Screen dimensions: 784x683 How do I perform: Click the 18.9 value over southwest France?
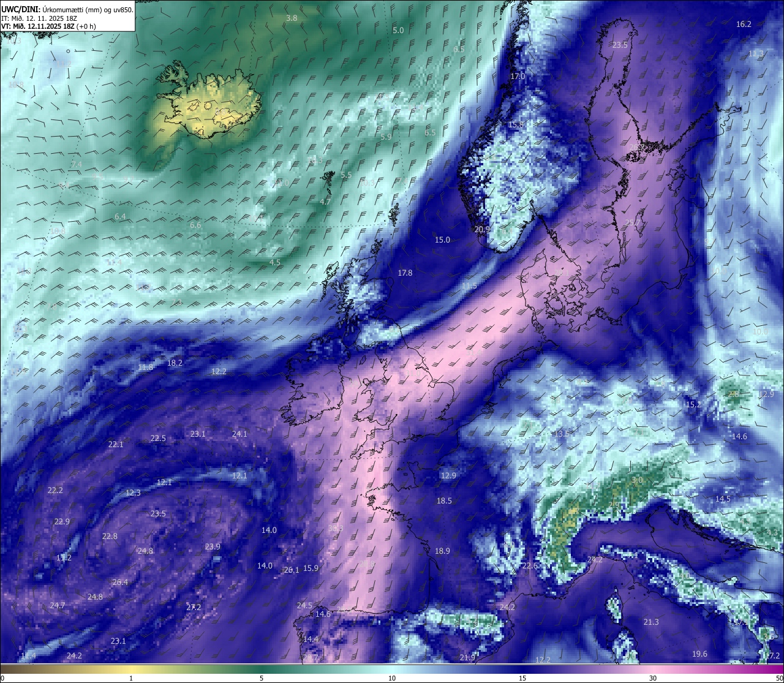coord(442,551)
